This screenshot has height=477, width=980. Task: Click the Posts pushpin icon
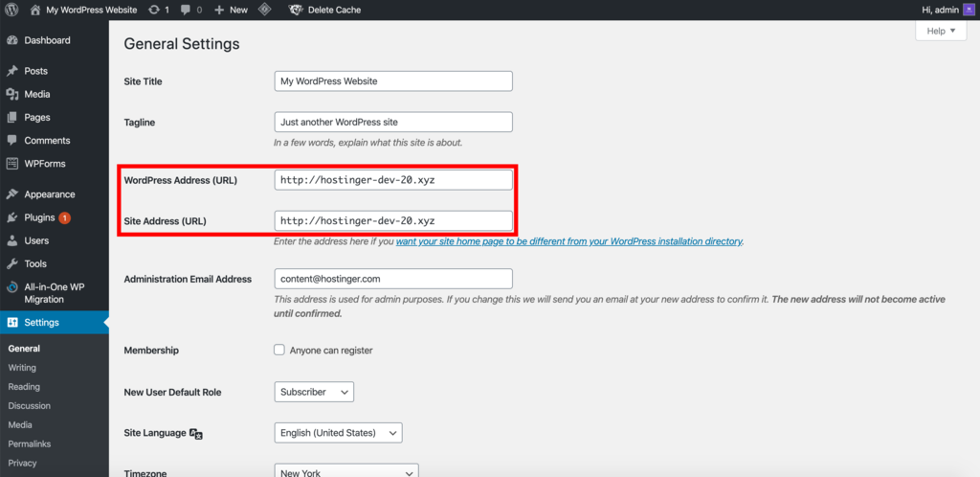11,71
